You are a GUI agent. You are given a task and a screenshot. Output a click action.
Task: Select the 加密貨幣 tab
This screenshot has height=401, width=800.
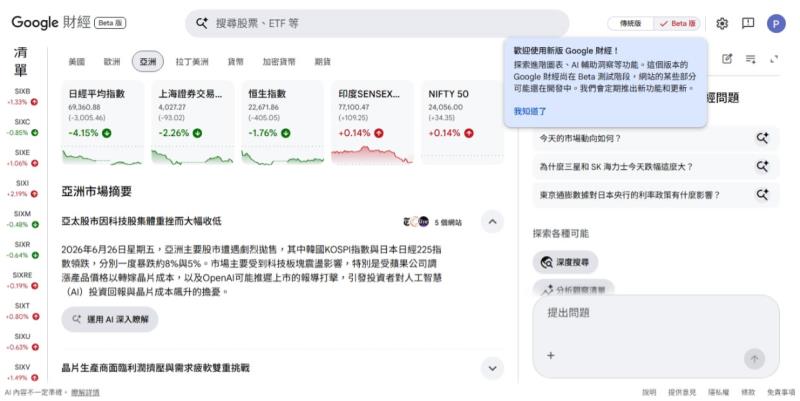tap(279, 62)
